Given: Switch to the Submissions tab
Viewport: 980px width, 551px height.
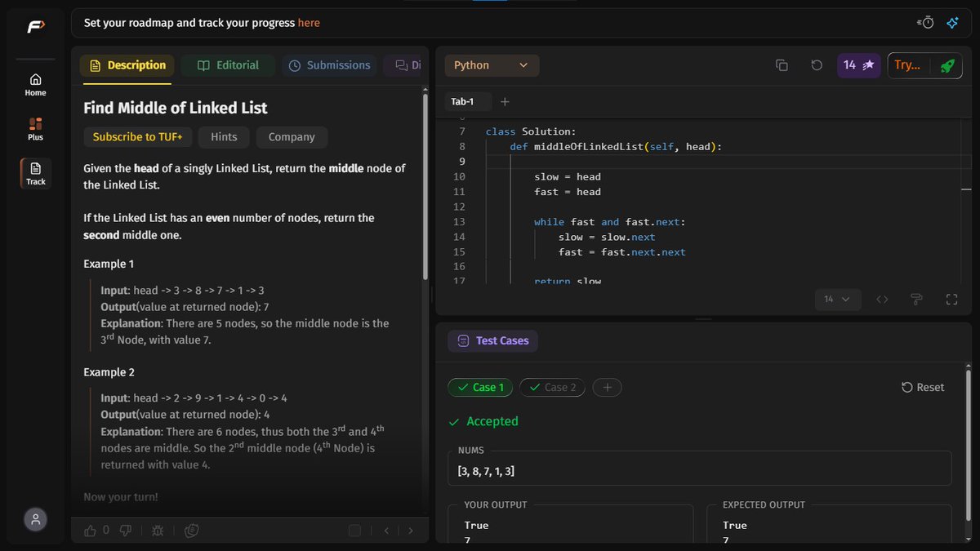Looking at the screenshot, I should (x=330, y=65).
